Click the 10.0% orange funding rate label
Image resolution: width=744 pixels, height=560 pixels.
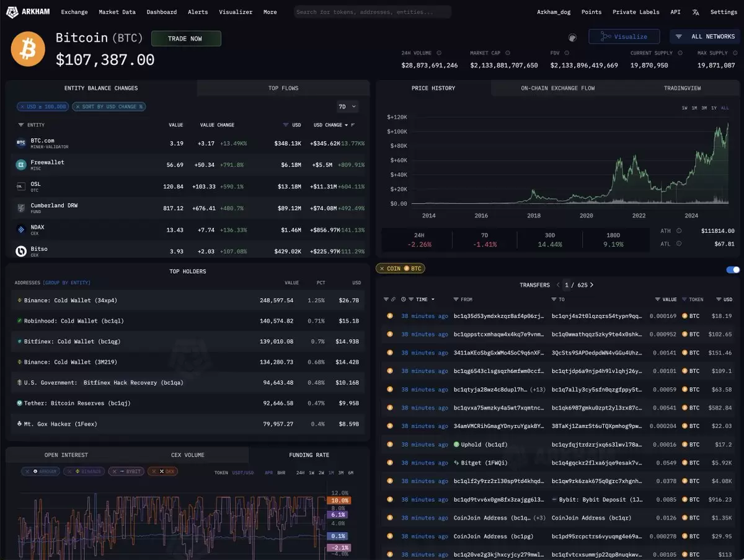tap(339, 501)
